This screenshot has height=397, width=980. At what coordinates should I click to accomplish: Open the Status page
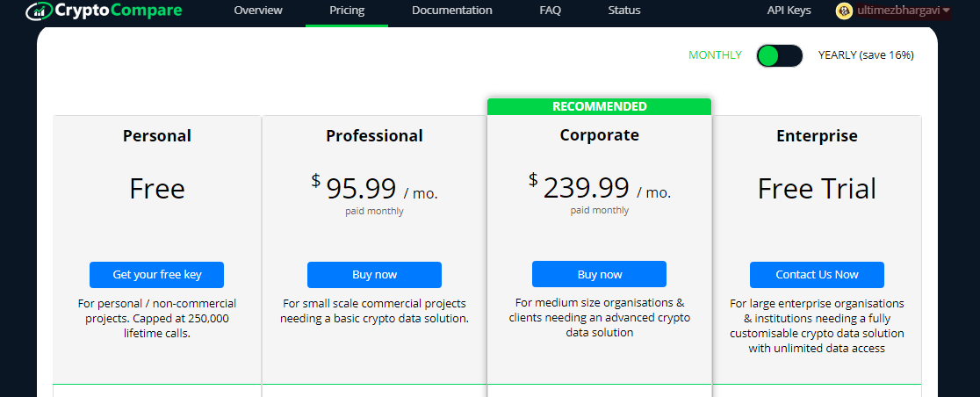[623, 11]
